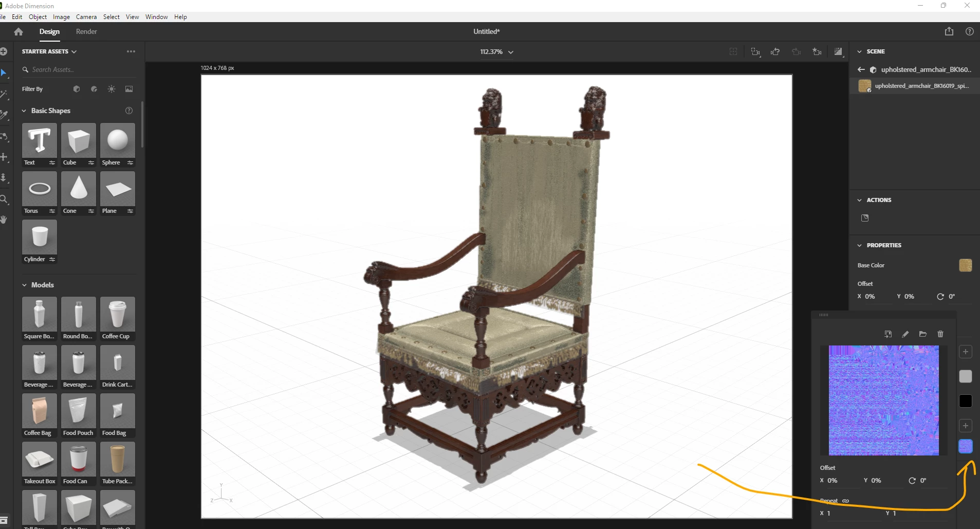
Task: Click the convert texture image icon
Action: pos(888,334)
